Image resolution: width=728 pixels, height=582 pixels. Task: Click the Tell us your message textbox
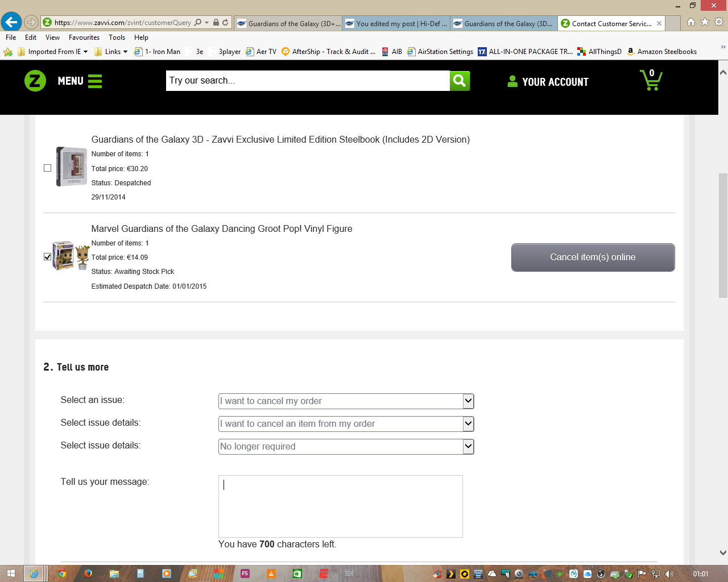[341, 506]
